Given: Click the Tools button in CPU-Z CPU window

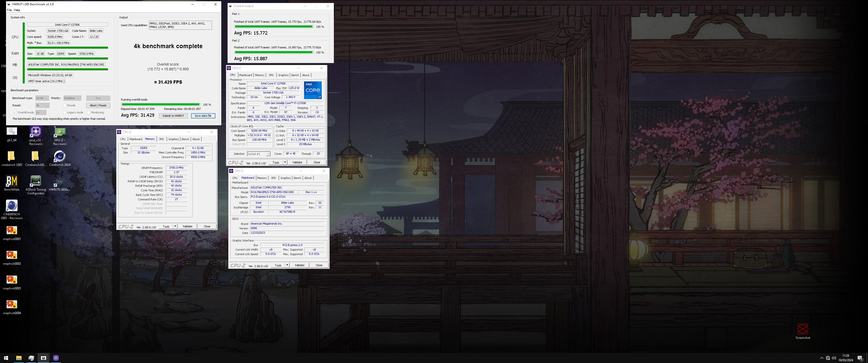Looking at the screenshot, I should (276, 162).
